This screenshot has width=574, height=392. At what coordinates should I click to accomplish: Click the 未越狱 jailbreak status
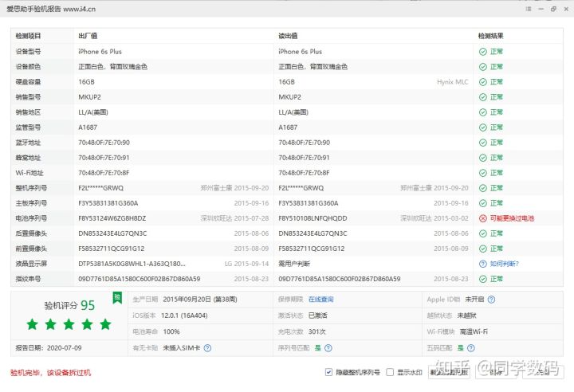coord(466,316)
